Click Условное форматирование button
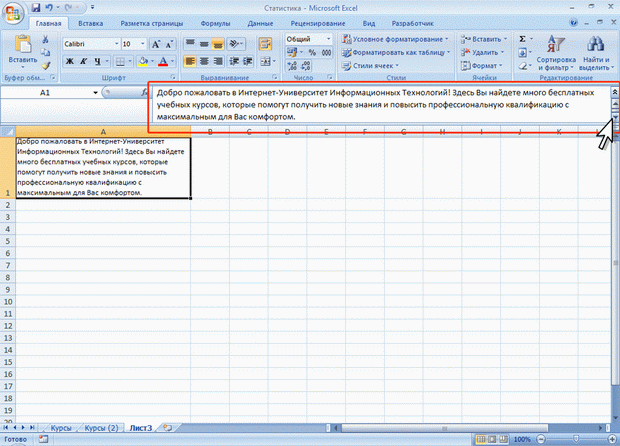Viewport: 620px width, 446px height. pyautogui.click(x=396, y=39)
